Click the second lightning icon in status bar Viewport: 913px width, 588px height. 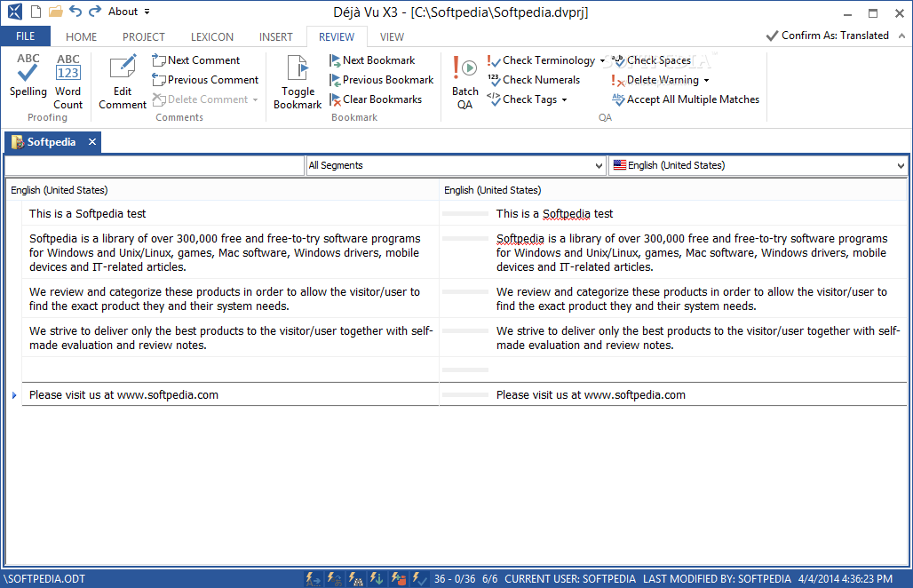click(x=334, y=579)
